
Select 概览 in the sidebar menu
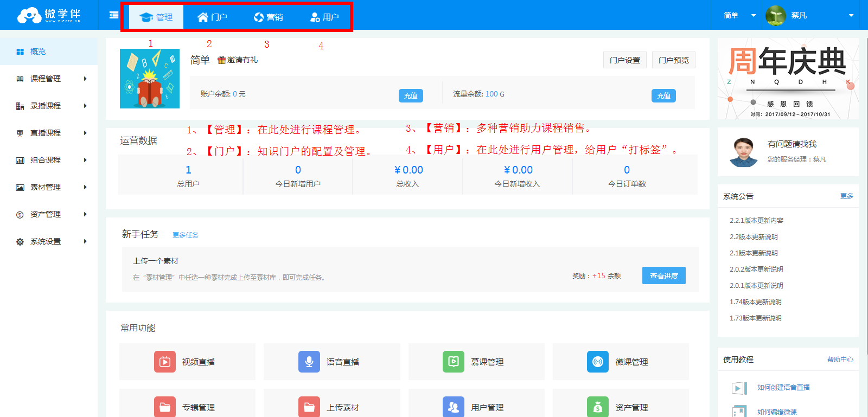point(49,52)
